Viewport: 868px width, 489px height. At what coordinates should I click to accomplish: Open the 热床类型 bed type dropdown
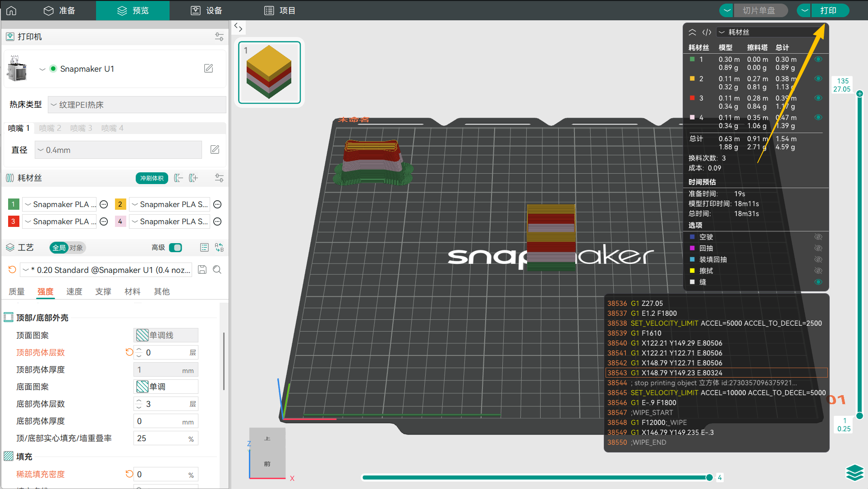coord(137,105)
